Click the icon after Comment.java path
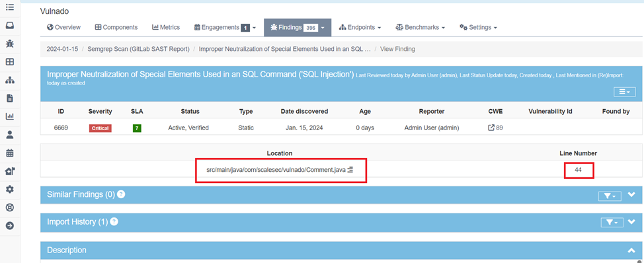The height and width of the screenshot is (263, 644). (350, 169)
